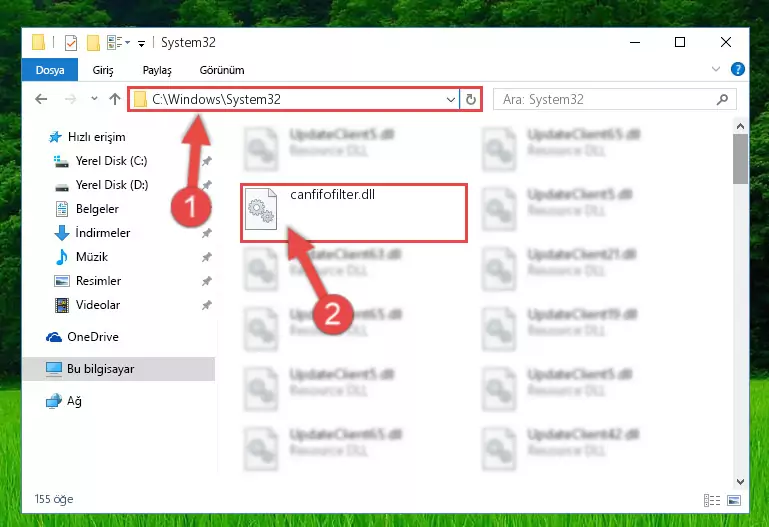
Task: Click the Forward navigation arrow
Action: coord(71,99)
